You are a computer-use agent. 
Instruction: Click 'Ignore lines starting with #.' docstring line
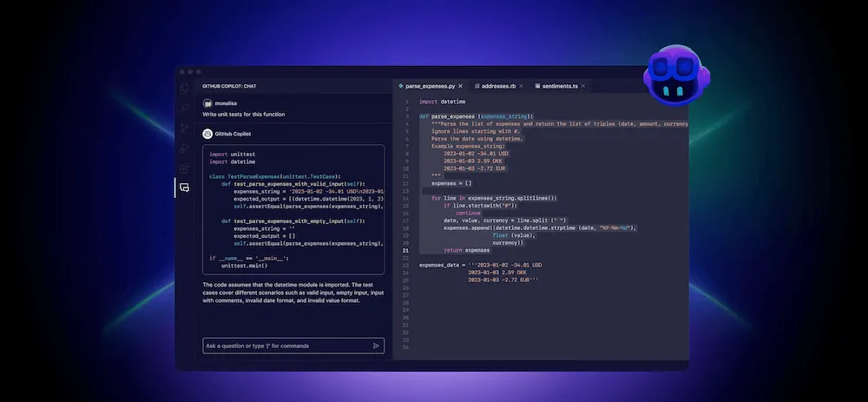click(475, 131)
